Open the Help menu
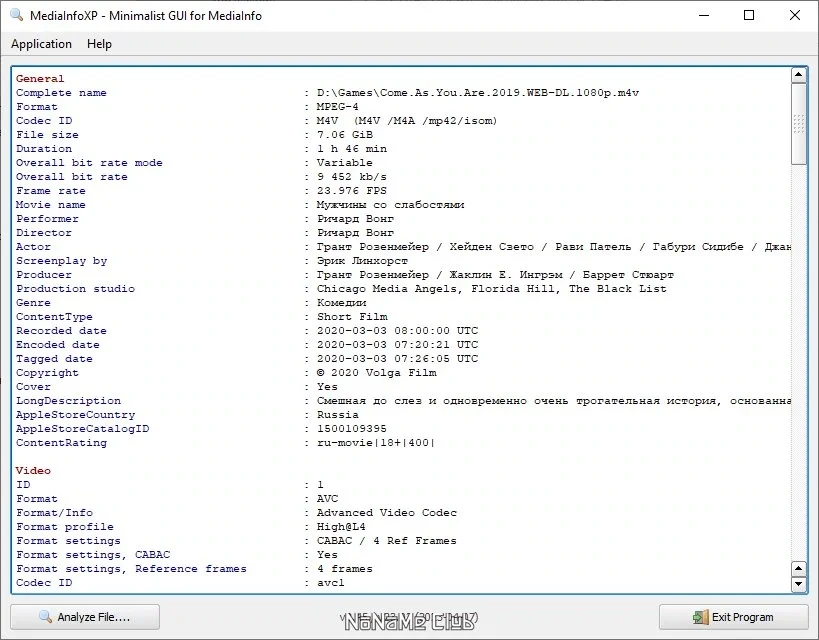 (x=99, y=44)
